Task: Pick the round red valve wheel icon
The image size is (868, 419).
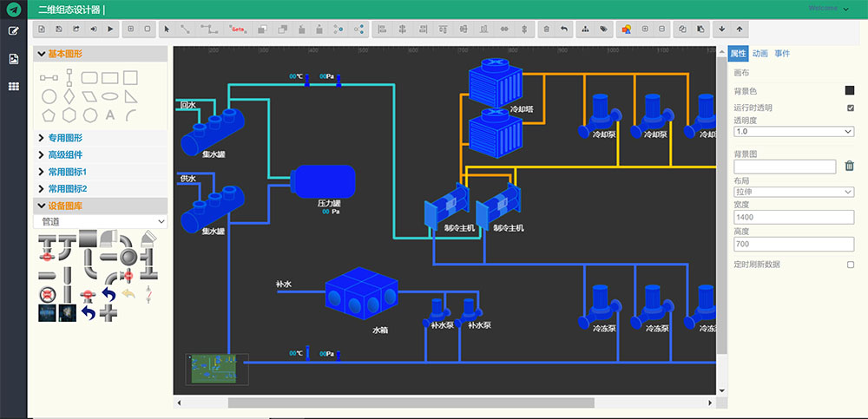Action: [x=48, y=294]
